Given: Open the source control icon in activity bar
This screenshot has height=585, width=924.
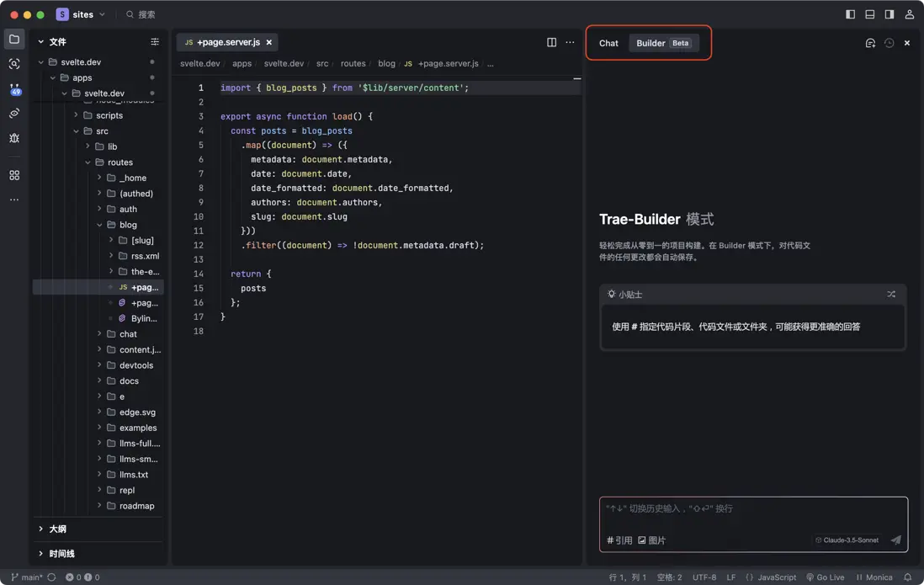Looking at the screenshot, I should (x=14, y=88).
